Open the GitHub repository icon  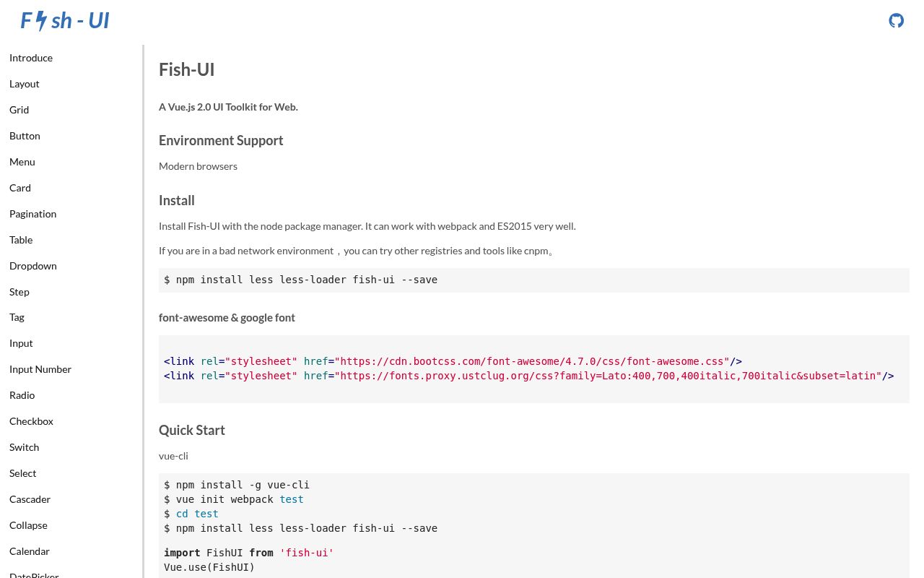coord(896,20)
